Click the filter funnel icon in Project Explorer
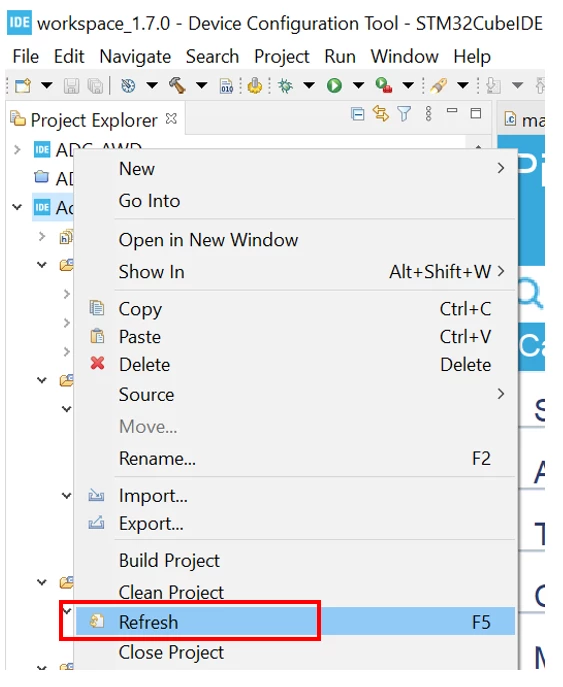Image resolution: width=563 pixels, height=687 pixels. click(404, 114)
